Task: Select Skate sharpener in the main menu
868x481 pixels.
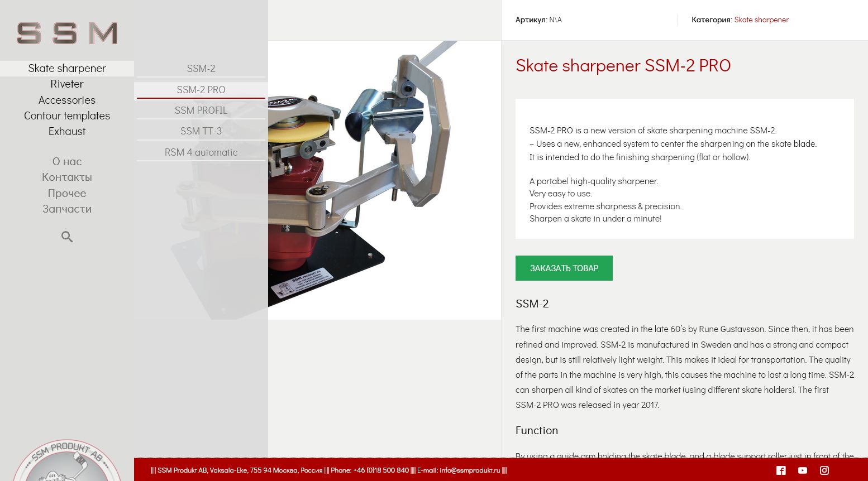Action: pyautogui.click(x=67, y=68)
